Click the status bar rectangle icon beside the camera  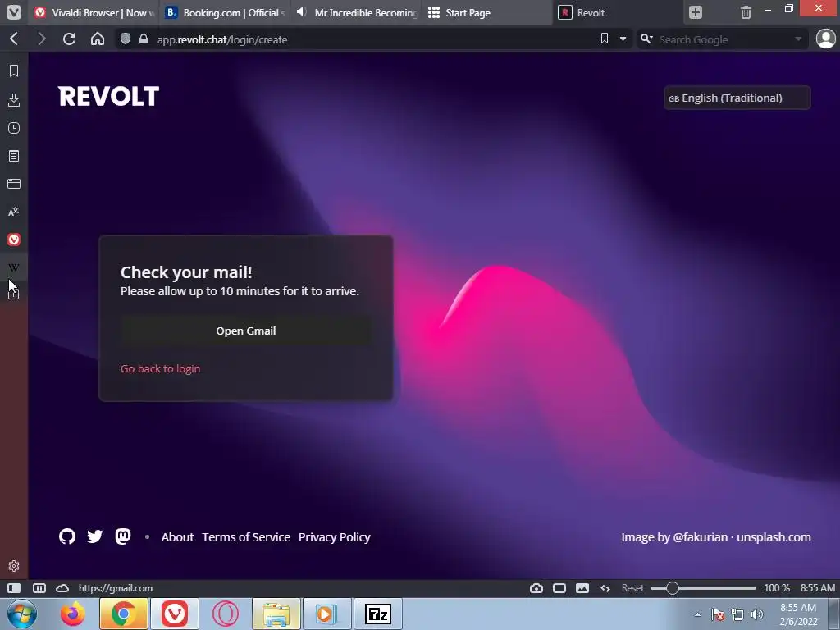tap(559, 588)
